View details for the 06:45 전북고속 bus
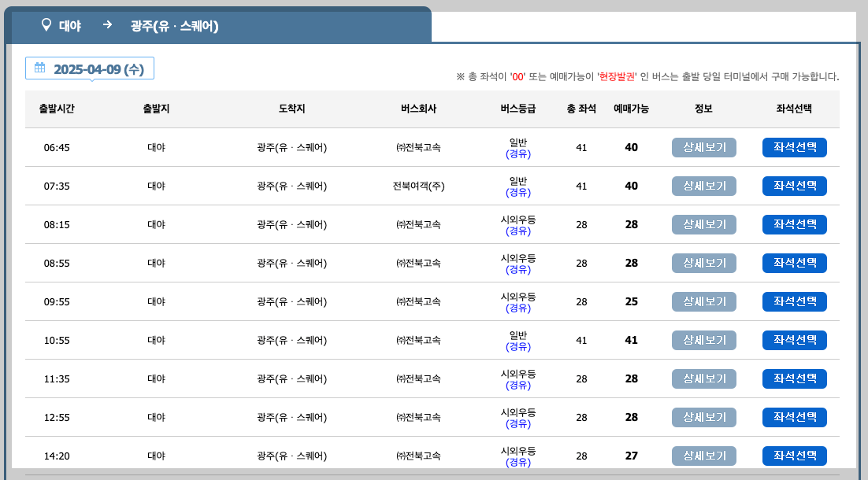The height and width of the screenshot is (480, 868). click(x=703, y=147)
